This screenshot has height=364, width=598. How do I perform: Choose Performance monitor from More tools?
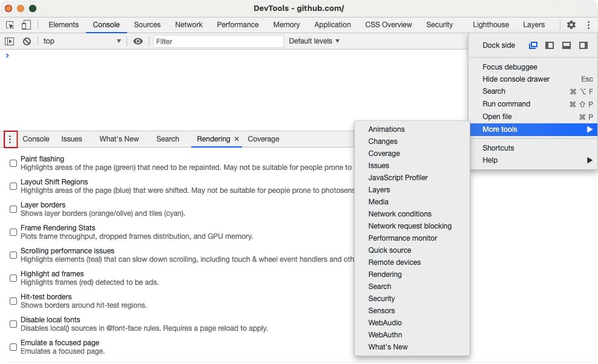coord(402,238)
